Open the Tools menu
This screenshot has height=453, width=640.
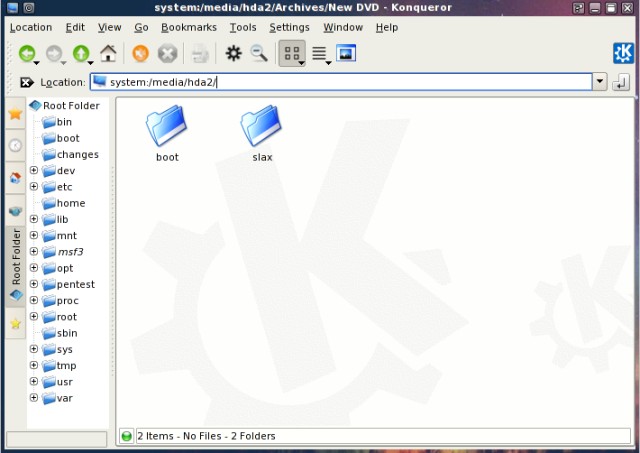243,27
